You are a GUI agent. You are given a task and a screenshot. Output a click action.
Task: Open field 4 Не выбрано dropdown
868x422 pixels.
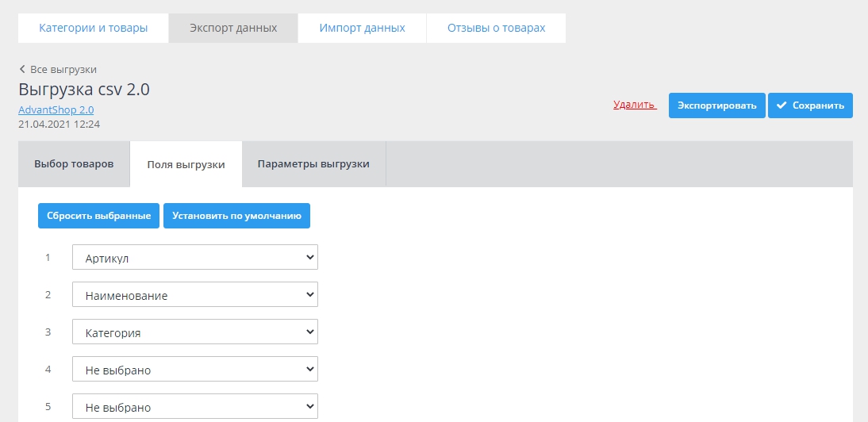(x=194, y=370)
